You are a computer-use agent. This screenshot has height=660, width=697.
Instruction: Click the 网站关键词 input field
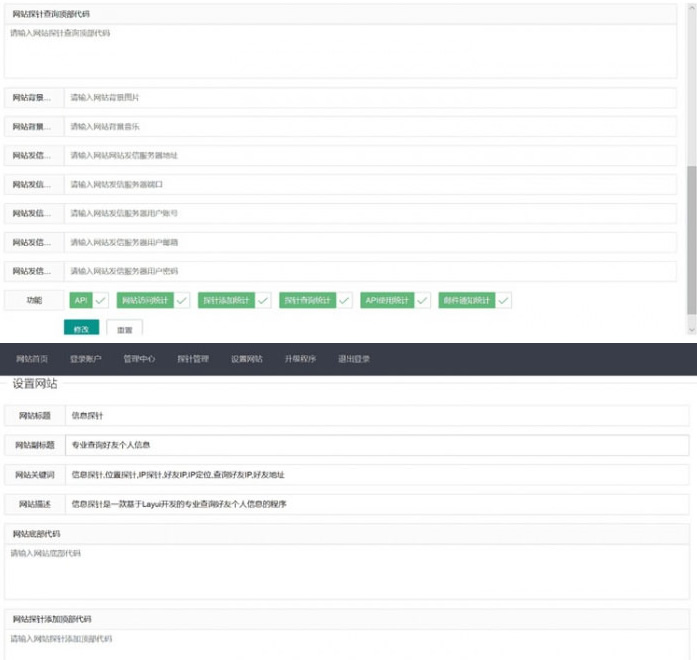click(377, 475)
